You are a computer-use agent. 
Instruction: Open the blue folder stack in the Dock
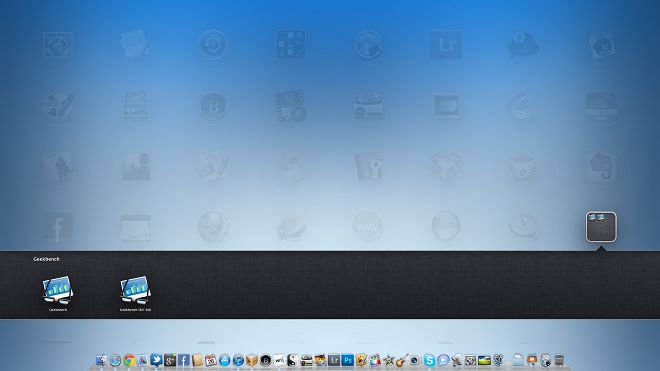pos(518,360)
